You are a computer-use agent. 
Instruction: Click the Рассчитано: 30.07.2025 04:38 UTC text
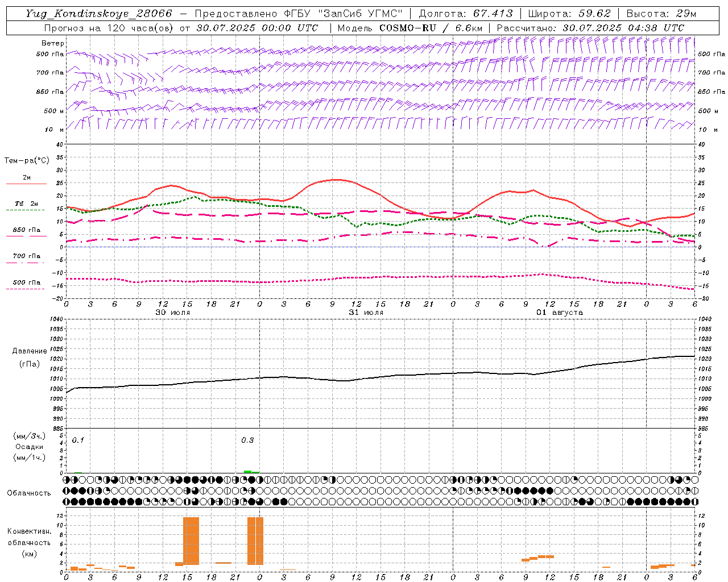tap(590, 28)
